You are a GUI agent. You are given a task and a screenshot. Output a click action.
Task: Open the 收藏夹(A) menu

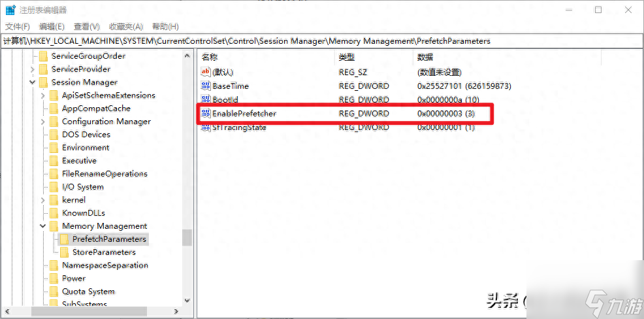coord(125,27)
